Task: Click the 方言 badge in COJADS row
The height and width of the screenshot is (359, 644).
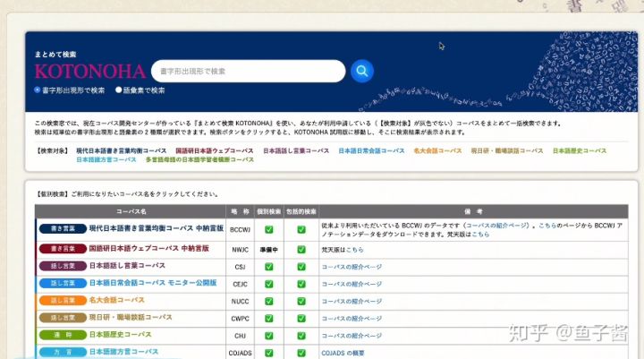Action: (x=63, y=353)
